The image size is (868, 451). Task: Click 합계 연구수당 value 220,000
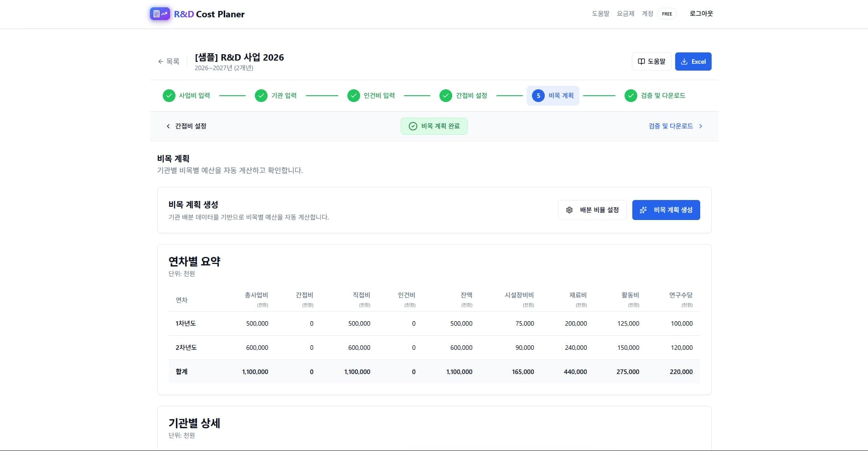click(x=681, y=372)
